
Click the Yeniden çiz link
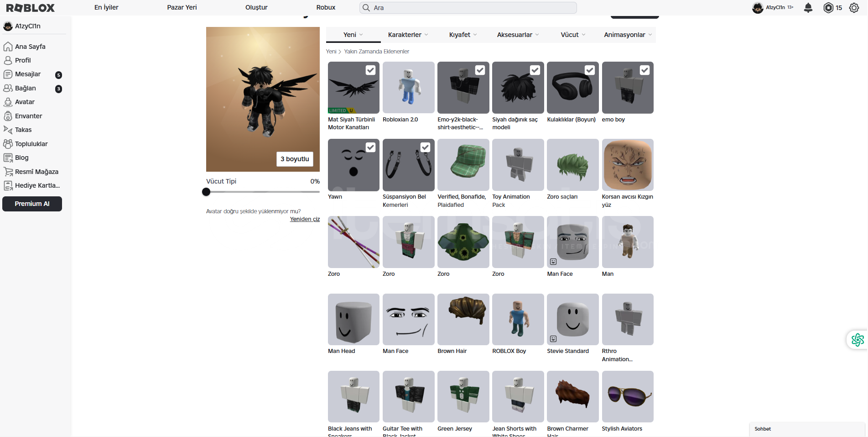(x=305, y=219)
